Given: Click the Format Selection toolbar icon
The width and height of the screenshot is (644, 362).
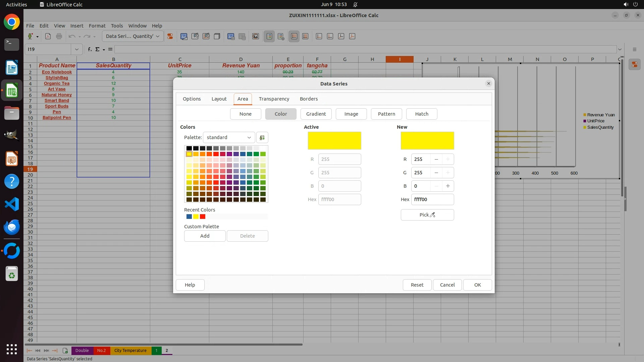Looking at the screenshot, I should click(170, 36).
